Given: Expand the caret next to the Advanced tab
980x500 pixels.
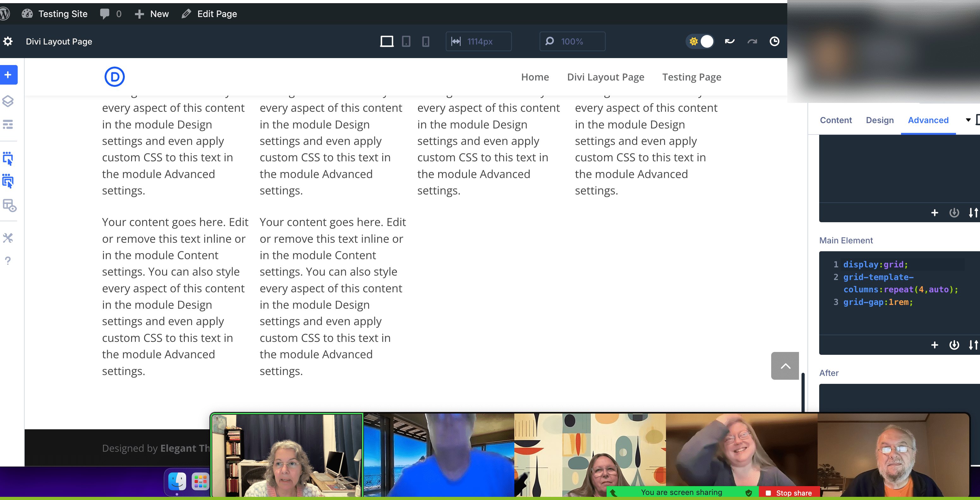Looking at the screenshot, I should pos(968,120).
